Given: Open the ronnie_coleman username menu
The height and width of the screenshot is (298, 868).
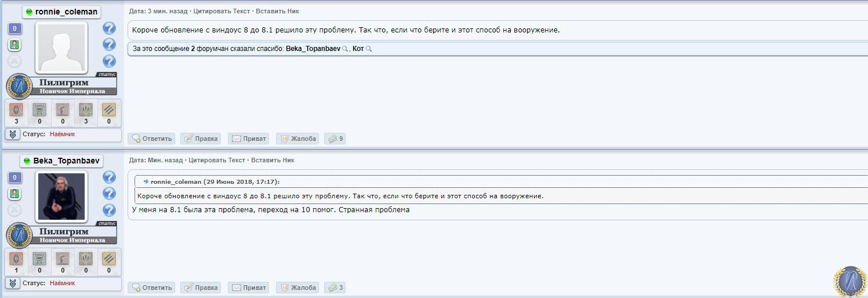Looking at the screenshot, I should click(61, 12).
